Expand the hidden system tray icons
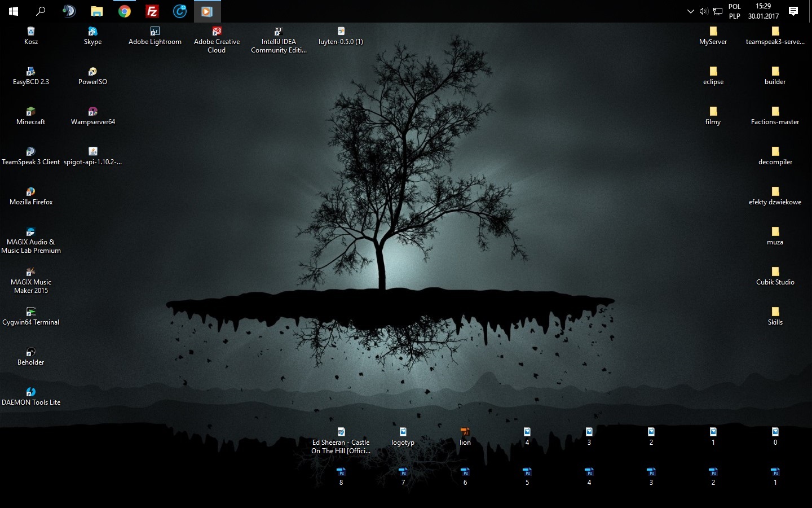The width and height of the screenshot is (812, 508). click(690, 11)
